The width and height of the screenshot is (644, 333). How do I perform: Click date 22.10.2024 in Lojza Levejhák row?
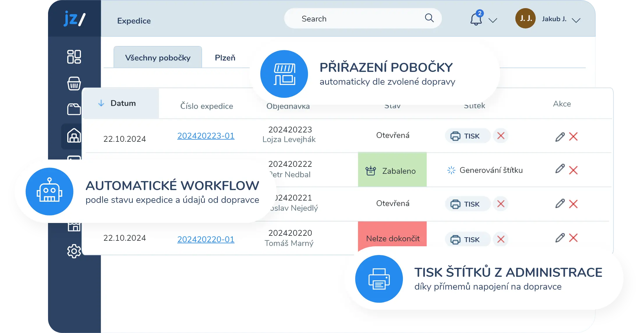click(125, 139)
